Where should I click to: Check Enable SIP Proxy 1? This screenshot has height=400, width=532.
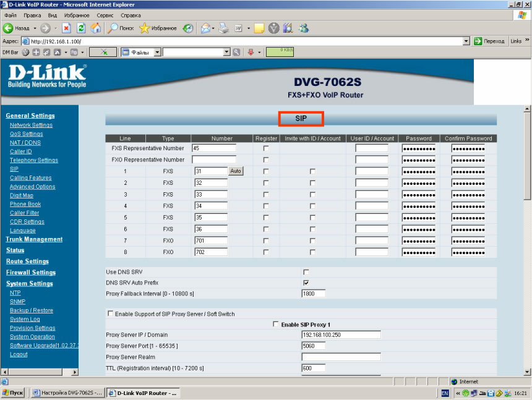click(276, 324)
